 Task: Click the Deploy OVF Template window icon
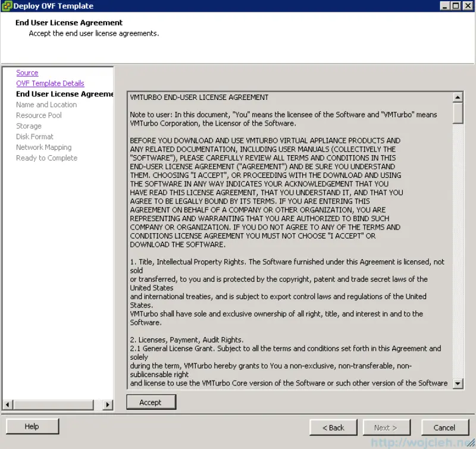(x=6, y=6)
